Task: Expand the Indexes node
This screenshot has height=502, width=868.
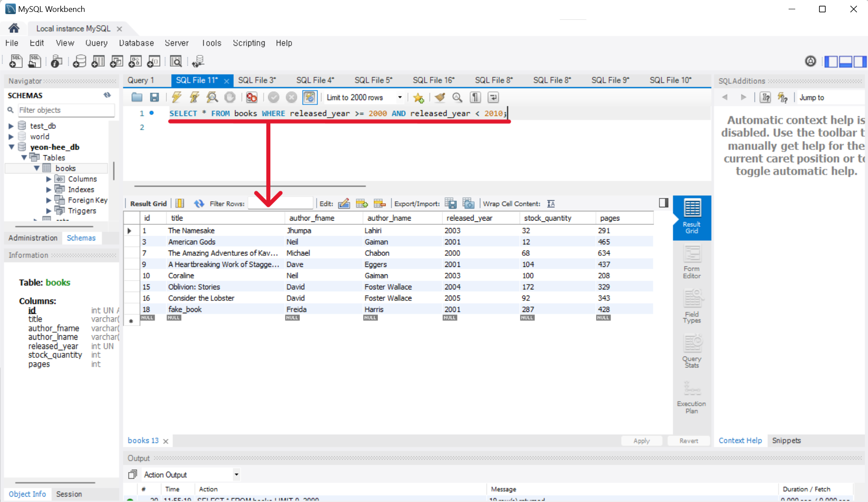Action: (x=49, y=190)
